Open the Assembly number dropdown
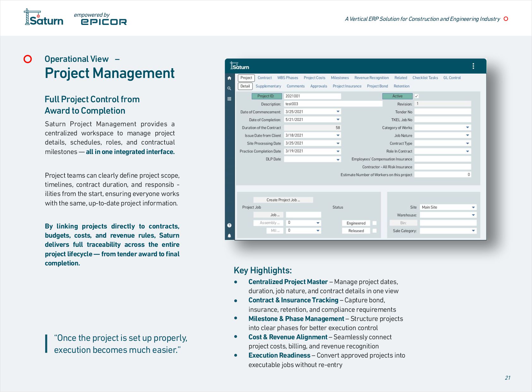Viewport: 532px width, 392px height. point(318,223)
